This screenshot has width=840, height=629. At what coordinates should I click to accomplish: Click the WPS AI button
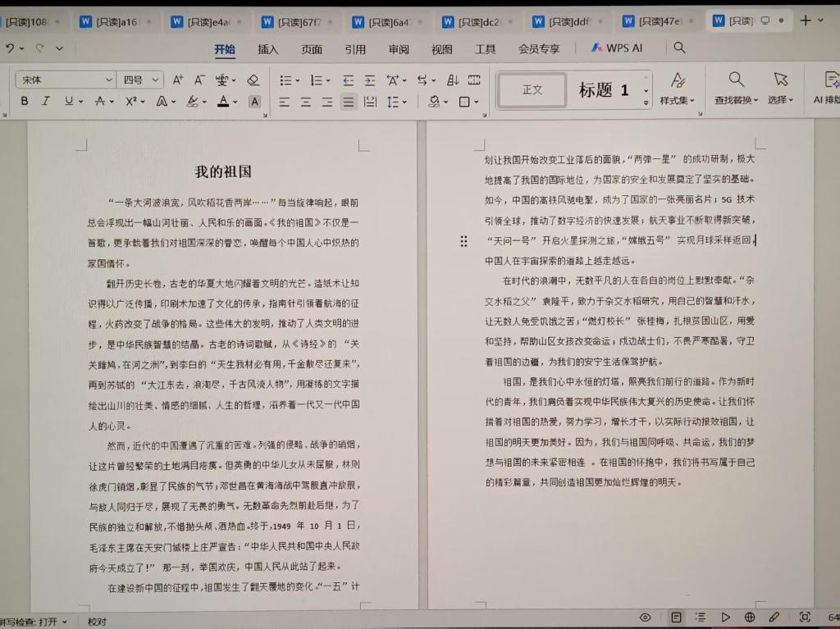coord(617,48)
